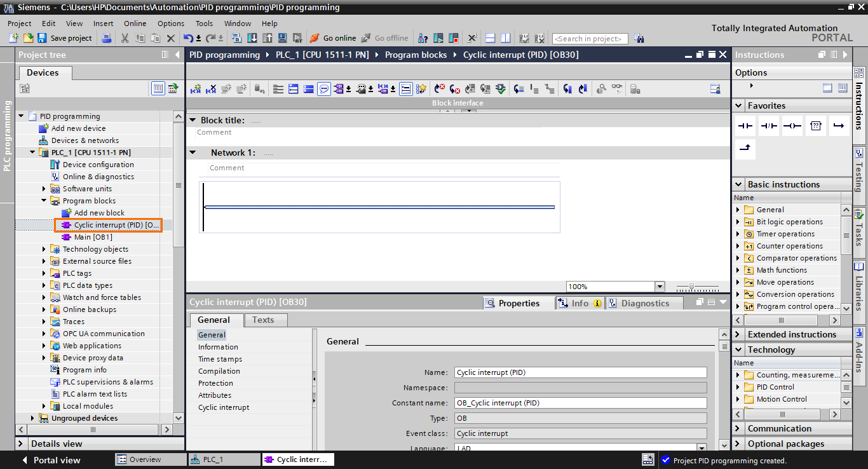Insert an empty box from Favorites
Viewport: 868px width, 469px height.
[815, 125]
